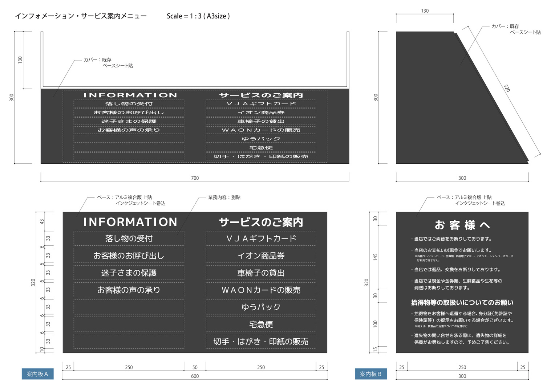
Task: Click the 遺失物の問い合せを承る際に notice text
Action: point(460,335)
